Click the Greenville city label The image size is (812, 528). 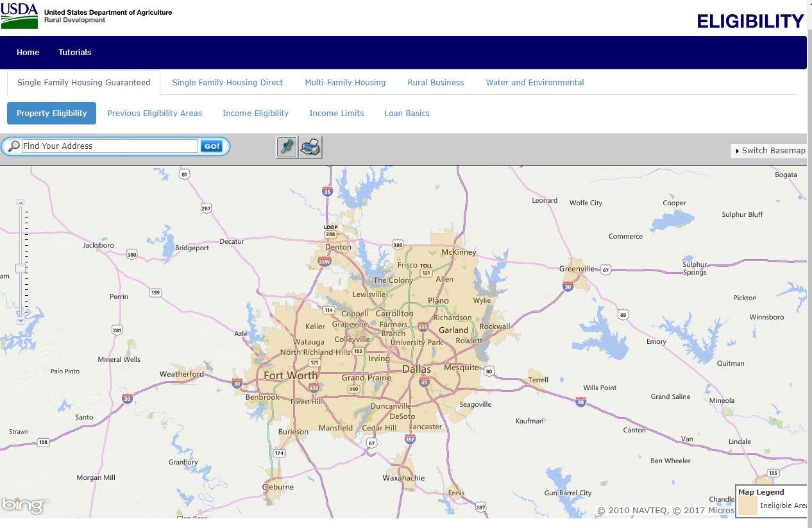(577, 269)
